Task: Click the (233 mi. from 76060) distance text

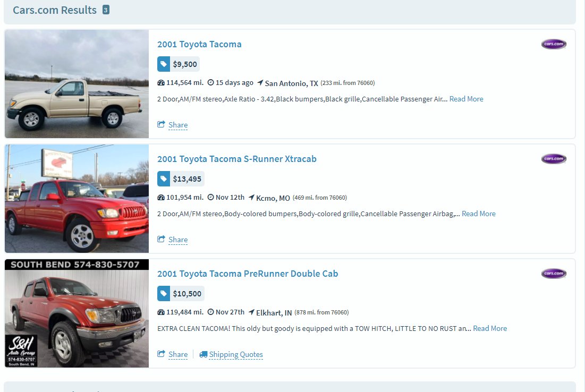Action: tap(347, 83)
